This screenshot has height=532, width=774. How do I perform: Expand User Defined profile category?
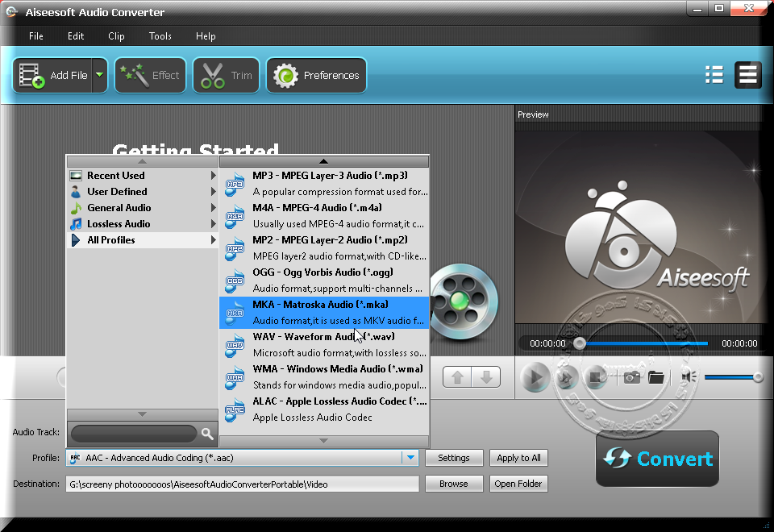143,192
